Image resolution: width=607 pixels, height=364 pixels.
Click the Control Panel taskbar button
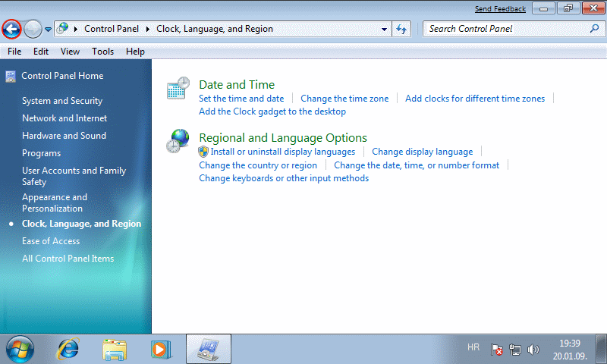point(209,350)
